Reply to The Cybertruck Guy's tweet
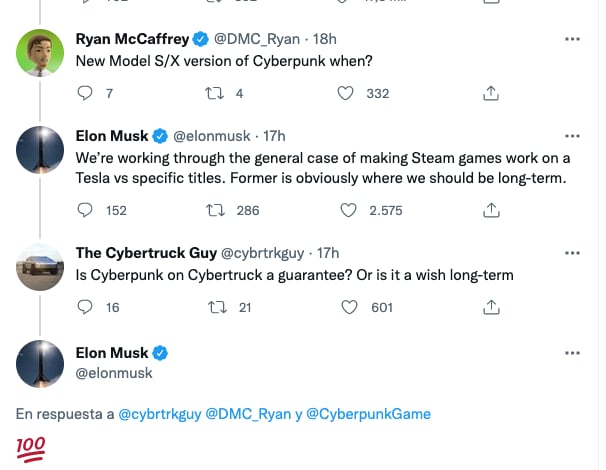The width and height of the screenshot is (606, 470). [x=84, y=308]
